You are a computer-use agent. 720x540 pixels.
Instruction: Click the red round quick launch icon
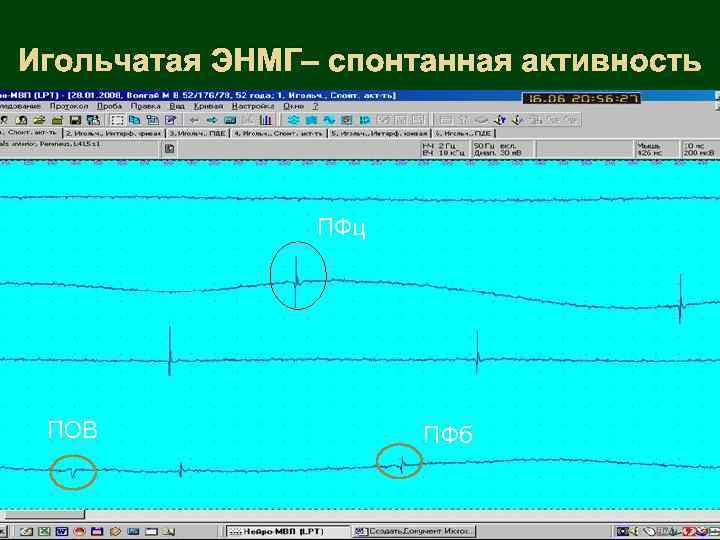[79, 532]
